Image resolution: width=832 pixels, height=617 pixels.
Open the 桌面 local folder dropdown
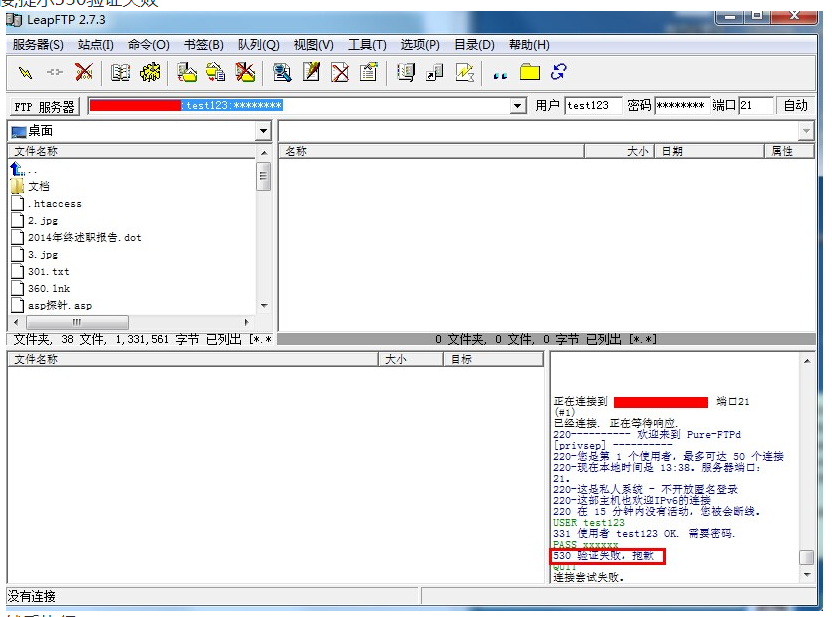click(x=263, y=131)
